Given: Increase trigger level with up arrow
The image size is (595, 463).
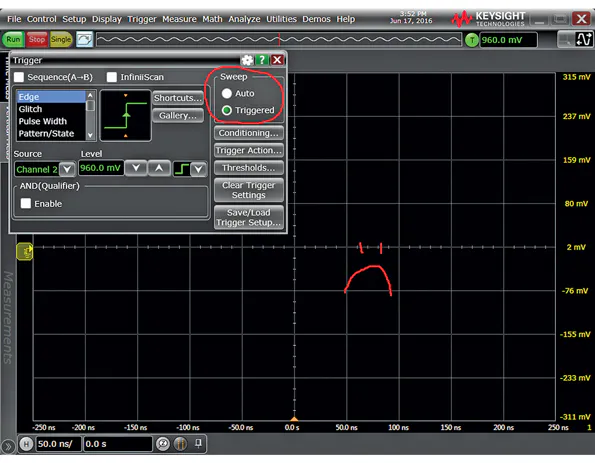Looking at the screenshot, I should (159, 168).
